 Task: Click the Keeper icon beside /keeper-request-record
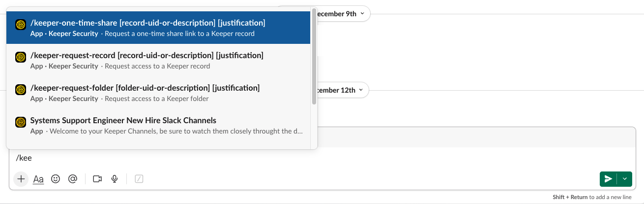(21, 57)
